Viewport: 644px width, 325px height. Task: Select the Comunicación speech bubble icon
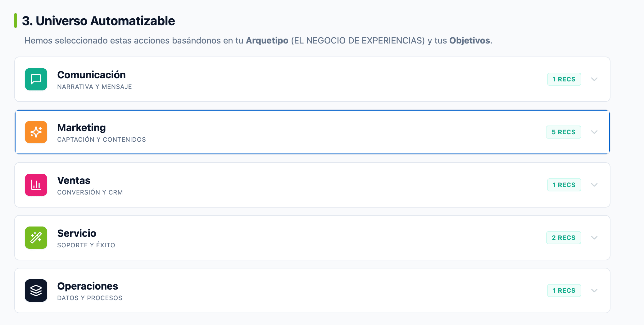tap(36, 79)
